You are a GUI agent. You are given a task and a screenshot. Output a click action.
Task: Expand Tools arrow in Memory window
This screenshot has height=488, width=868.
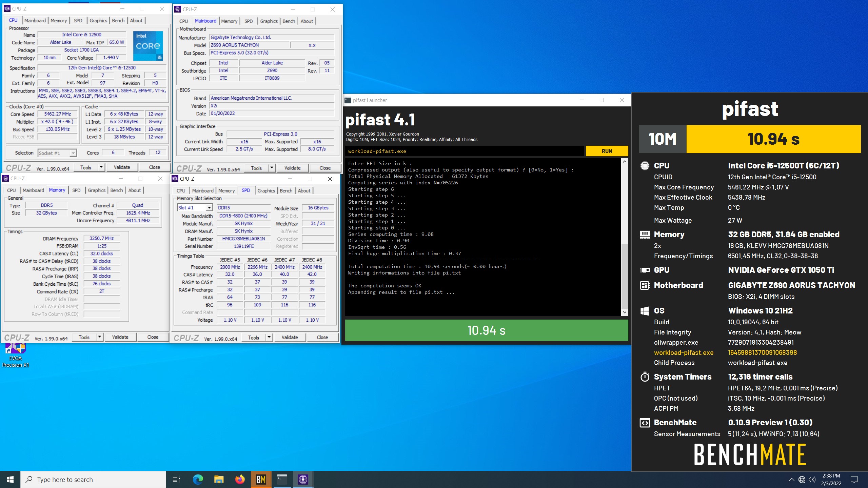pos(99,337)
